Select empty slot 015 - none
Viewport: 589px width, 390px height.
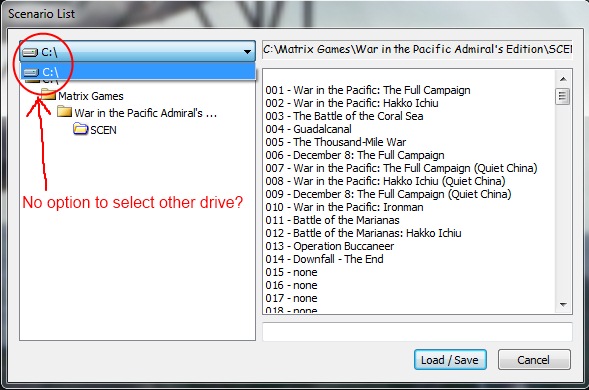click(291, 272)
